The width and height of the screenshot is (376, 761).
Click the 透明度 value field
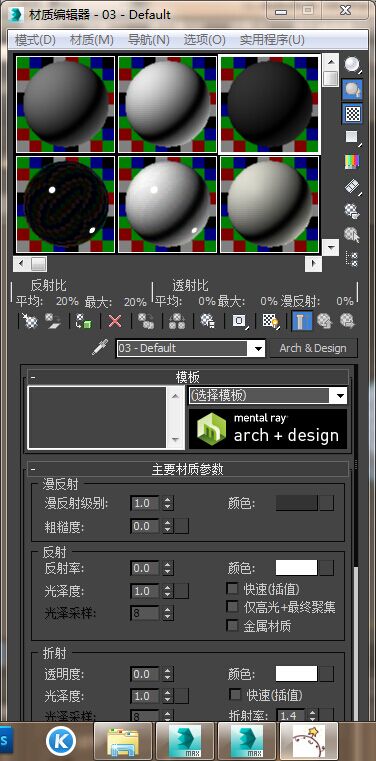pyautogui.click(x=145, y=674)
